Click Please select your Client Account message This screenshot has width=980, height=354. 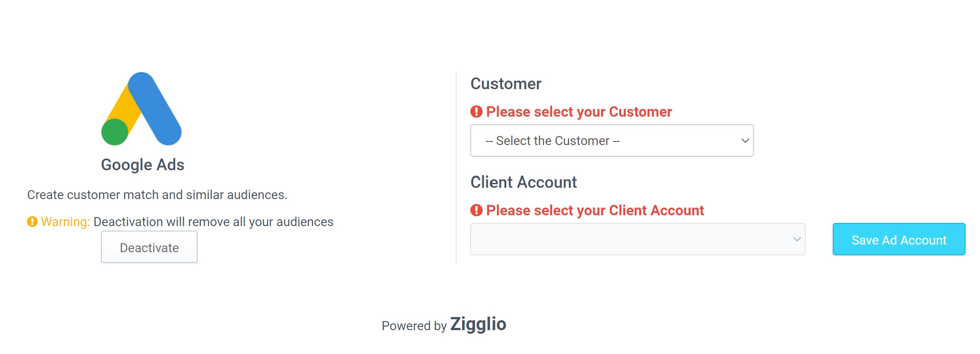(x=594, y=210)
